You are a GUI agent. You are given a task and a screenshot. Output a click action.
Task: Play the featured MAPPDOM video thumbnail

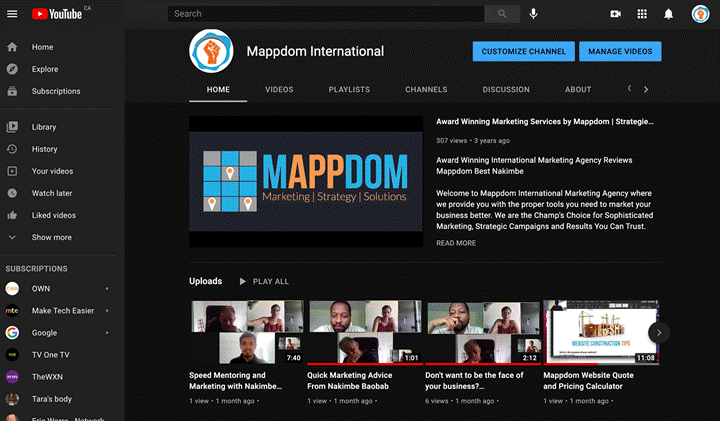click(x=306, y=181)
